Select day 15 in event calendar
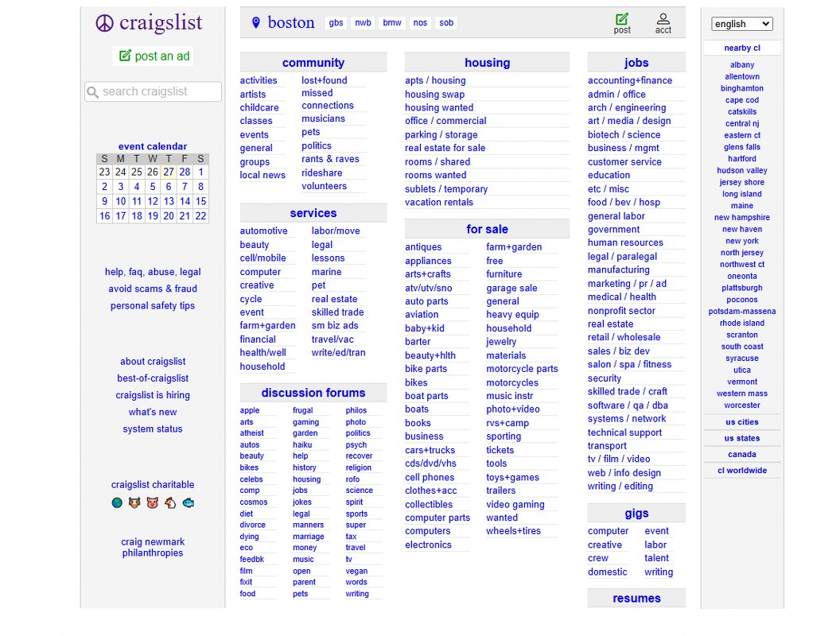The width and height of the screenshot is (840, 636). click(201, 201)
